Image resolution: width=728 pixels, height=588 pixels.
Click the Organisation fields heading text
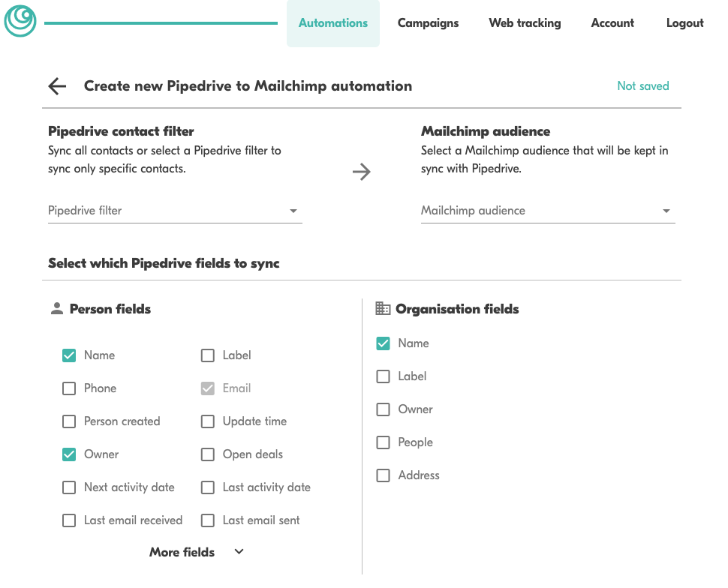(457, 309)
